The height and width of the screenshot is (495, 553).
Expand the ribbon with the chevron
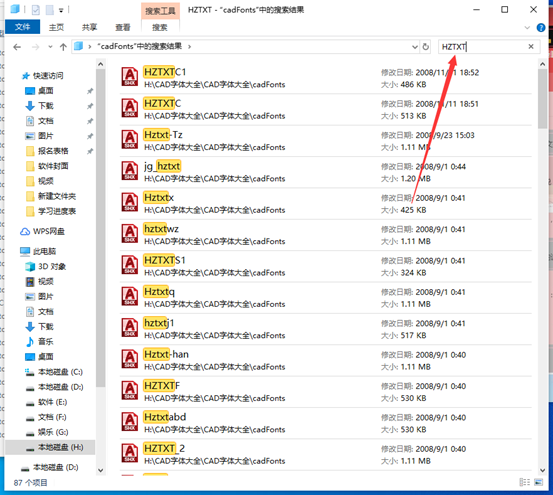(x=527, y=28)
